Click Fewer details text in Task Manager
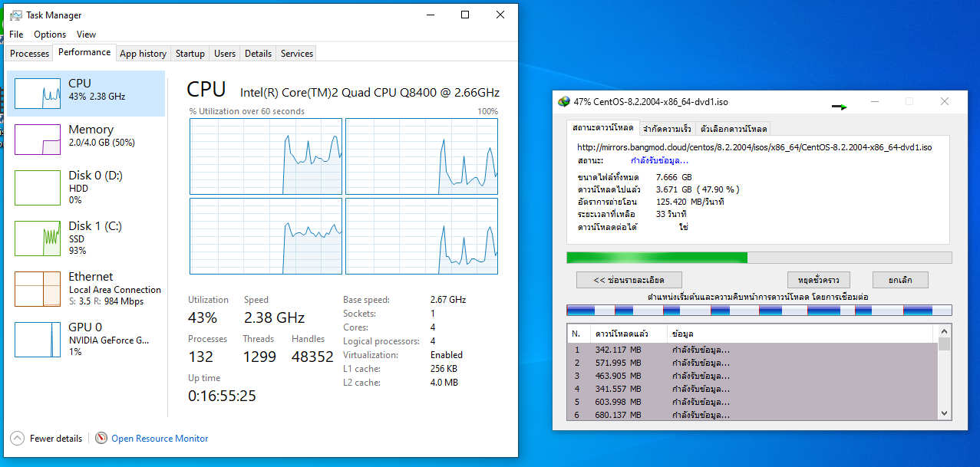The width and height of the screenshot is (980, 467). pyautogui.click(x=56, y=439)
